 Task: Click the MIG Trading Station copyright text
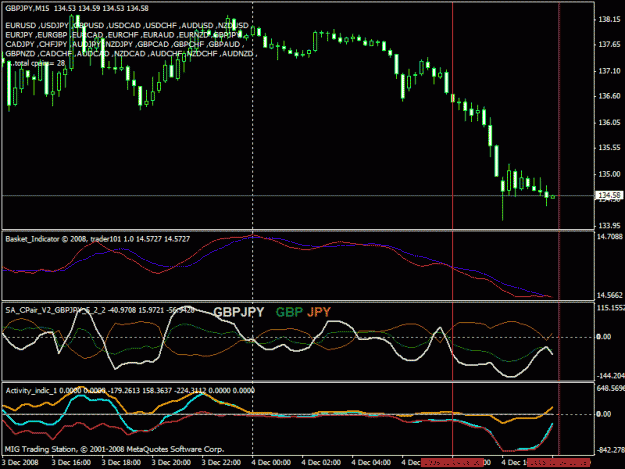pos(114,449)
